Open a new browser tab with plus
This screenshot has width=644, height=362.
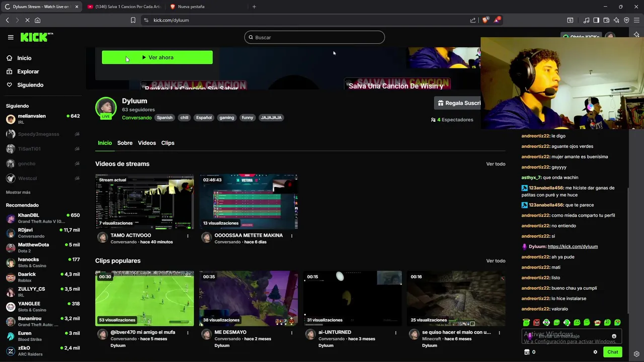tap(254, 7)
